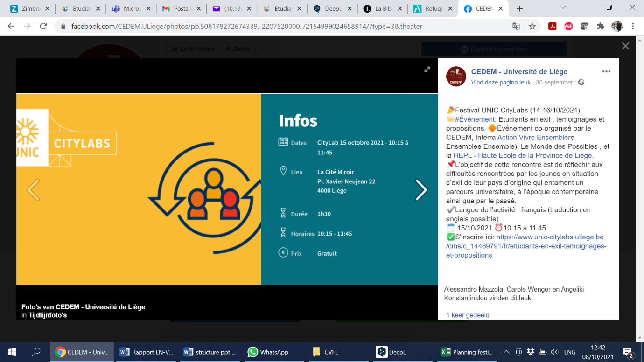This screenshot has width=644, height=362.
Task: Show the next photo
Action: pyautogui.click(x=421, y=190)
